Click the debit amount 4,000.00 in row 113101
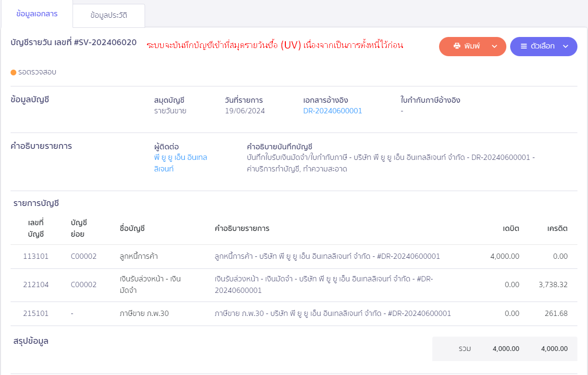588x375 pixels. 504,256
